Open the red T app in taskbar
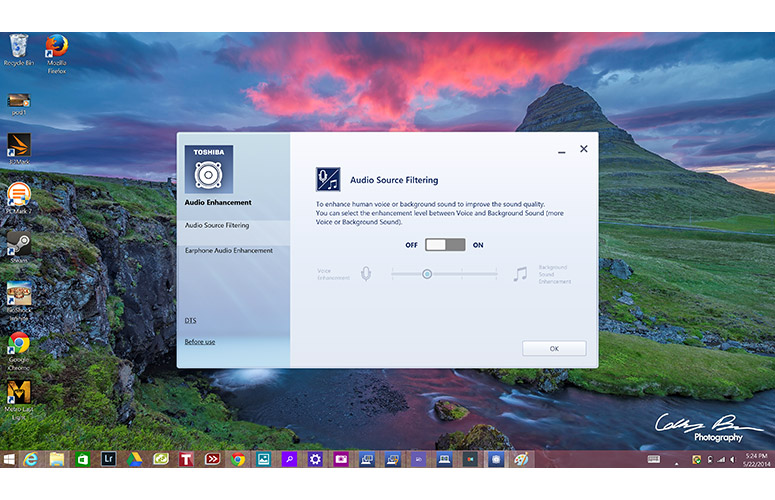The height and width of the screenshot is (500, 775). [186, 459]
